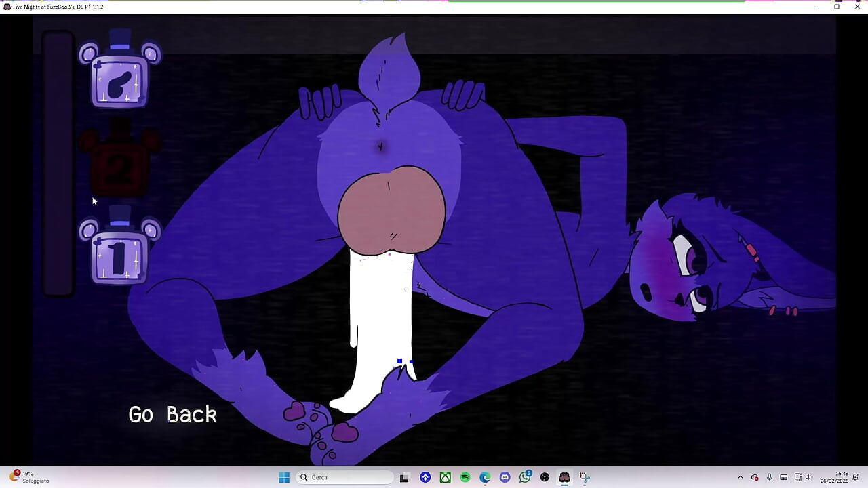The width and height of the screenshot is (868, 488).
Task: Open WhatsApp showing 9 notifications
Action: pos(525,476)
